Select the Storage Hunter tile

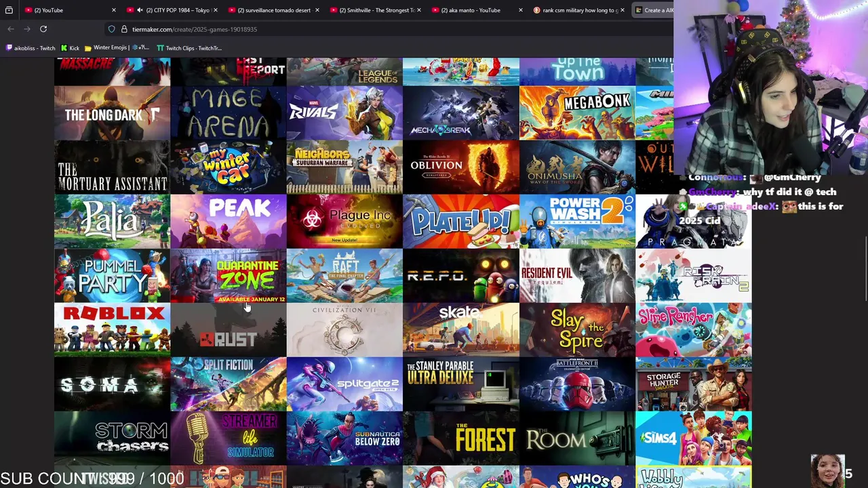[694, 384]
